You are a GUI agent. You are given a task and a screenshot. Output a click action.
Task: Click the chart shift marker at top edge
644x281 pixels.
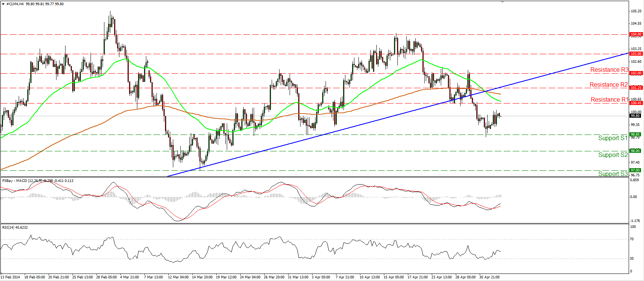coord(503,2)
